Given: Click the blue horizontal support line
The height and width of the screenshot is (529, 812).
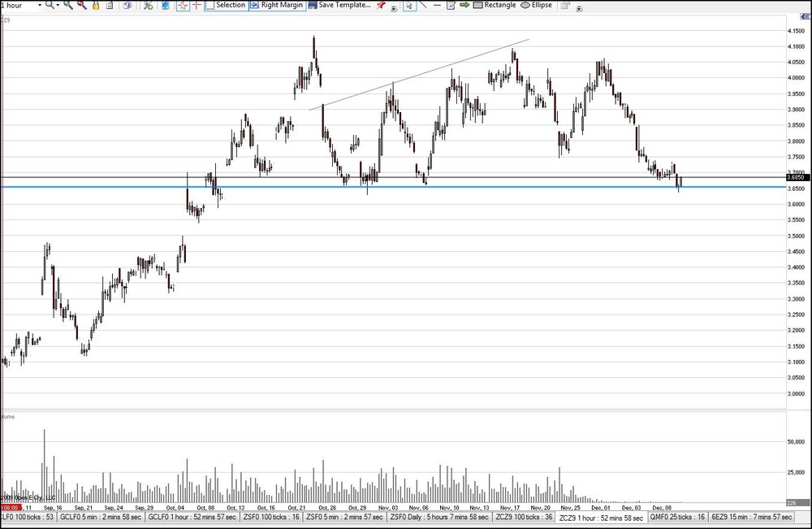Looking at the screenshot, I should tap(394, 187).
